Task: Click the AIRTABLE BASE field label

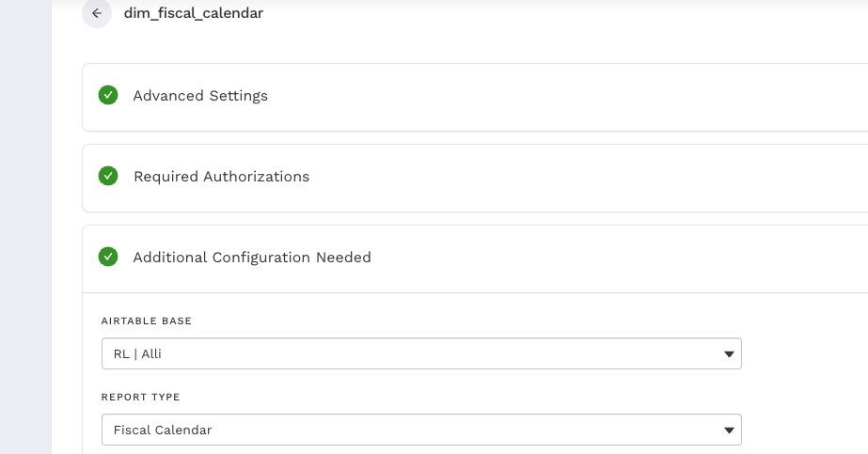Action: coord(147,321)
